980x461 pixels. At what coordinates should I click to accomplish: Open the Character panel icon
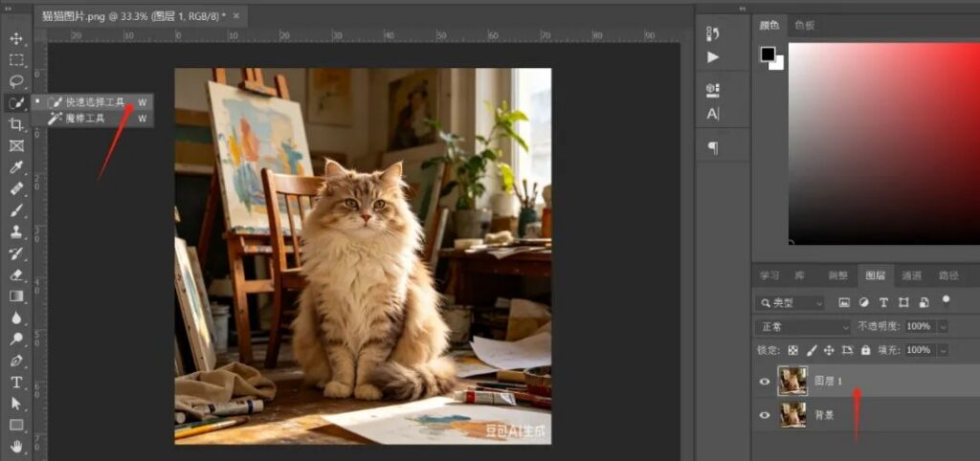tap(713, 115)
